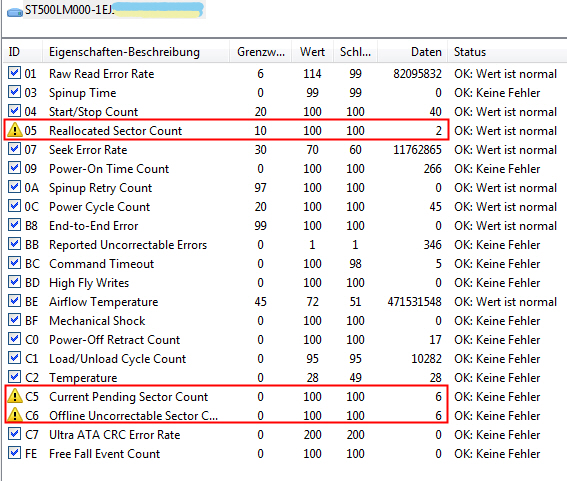Toggle the Mechanical Shock checkbox
567x481 pixels.
(14, 319)
